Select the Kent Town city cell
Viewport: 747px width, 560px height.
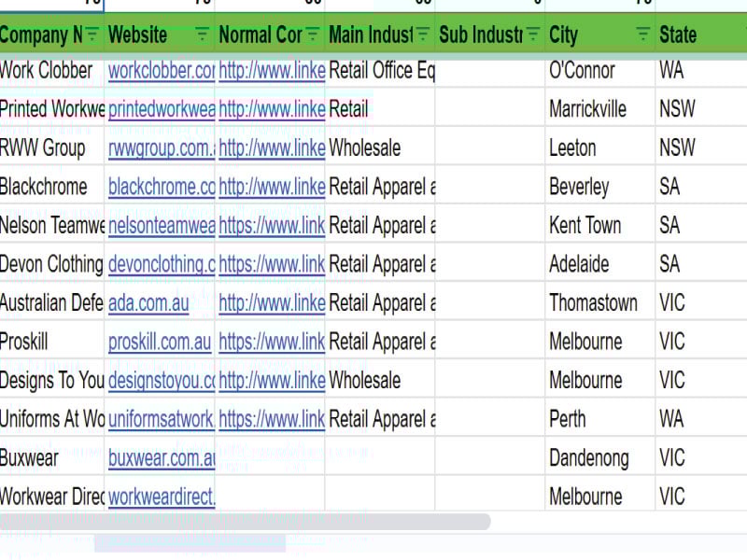599,225
